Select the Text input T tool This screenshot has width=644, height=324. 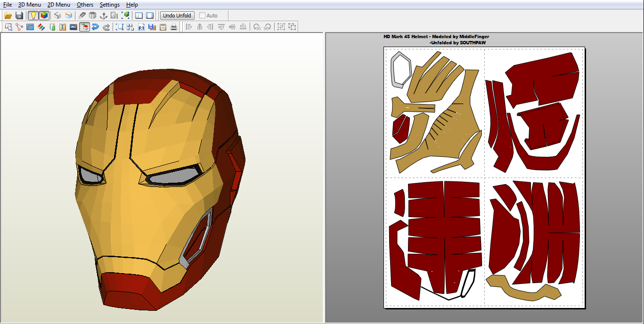coord(63,27)
